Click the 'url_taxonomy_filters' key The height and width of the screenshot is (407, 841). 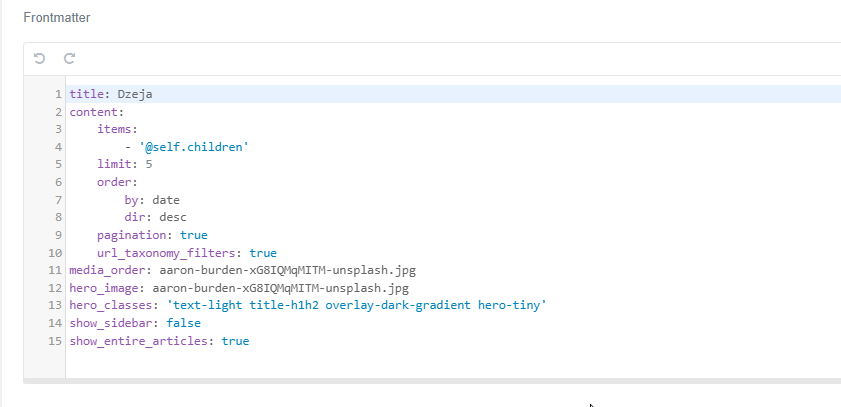166,253
